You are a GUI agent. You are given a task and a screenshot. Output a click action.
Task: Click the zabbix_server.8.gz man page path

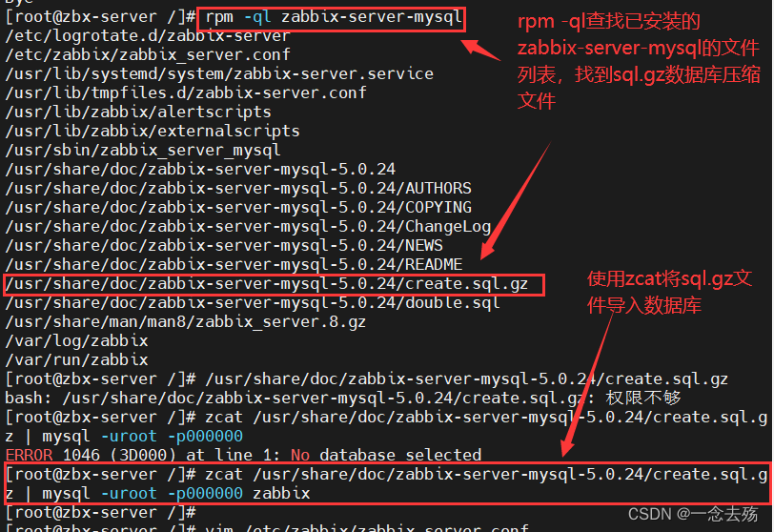[186, 322]
